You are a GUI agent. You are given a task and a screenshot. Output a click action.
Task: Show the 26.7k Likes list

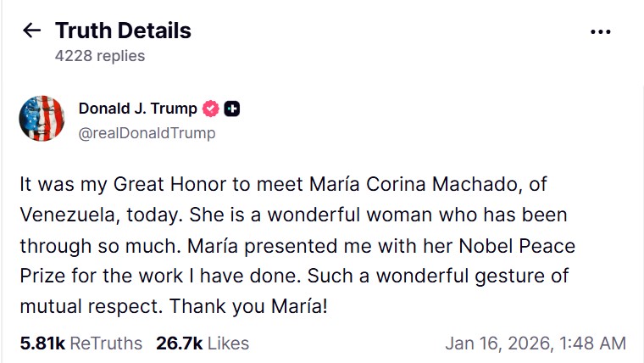coord(203,343)
